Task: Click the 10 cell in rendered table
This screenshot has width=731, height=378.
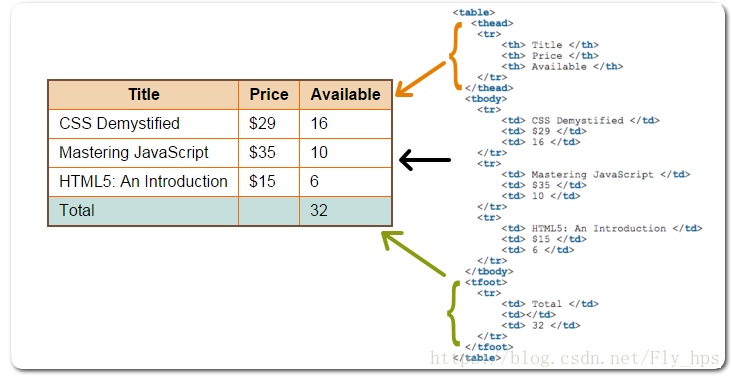Action: click(345, 153)
